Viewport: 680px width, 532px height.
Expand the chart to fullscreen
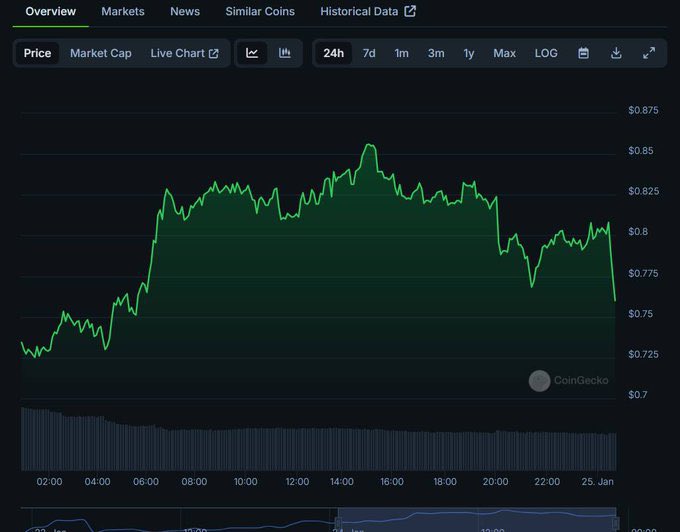(x=649, y=53)
